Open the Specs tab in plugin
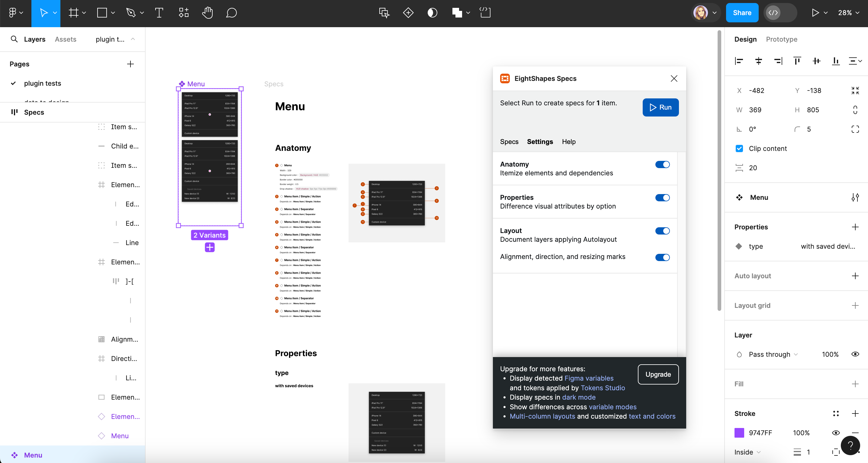Screen dimensions: 868x463 pos(509,142)
